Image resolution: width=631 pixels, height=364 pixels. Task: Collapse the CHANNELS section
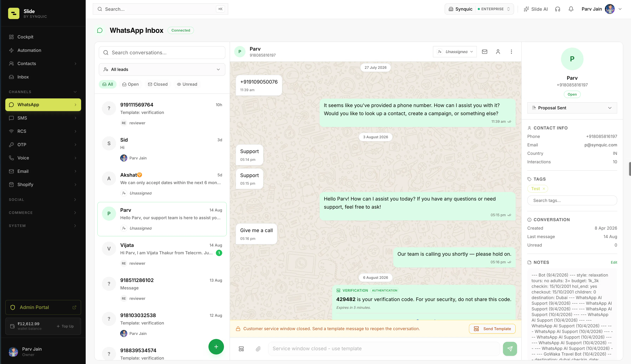(x=75, y=92)
